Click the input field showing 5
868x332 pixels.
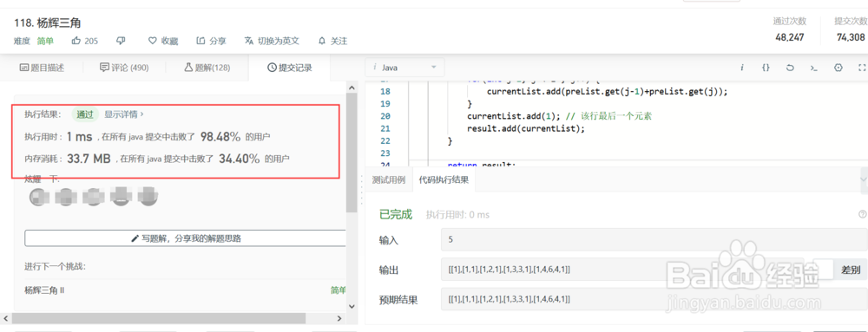click(x=654, y=241)
